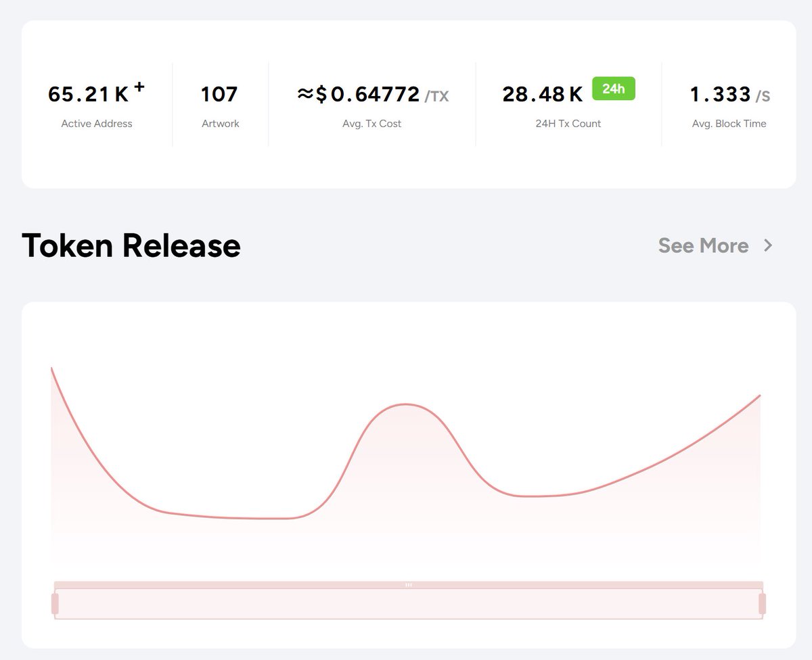Click the Avg. Block Time label
This screenshot has width=812, height=660.
[729, 124]
